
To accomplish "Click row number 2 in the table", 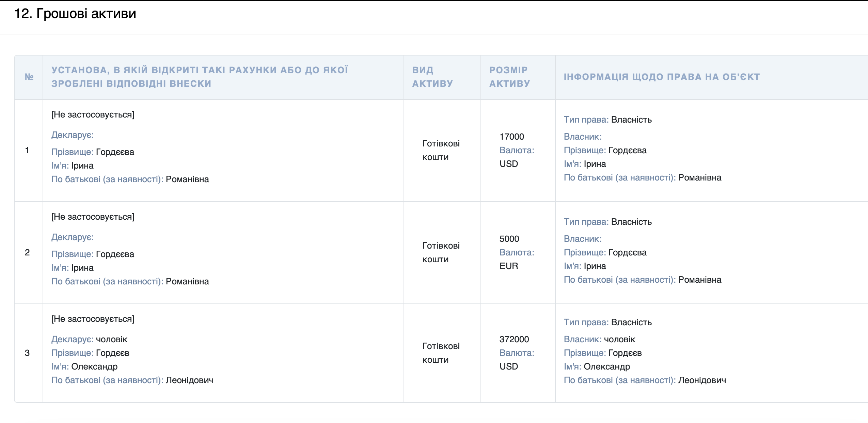I will (x=27, y=252).
